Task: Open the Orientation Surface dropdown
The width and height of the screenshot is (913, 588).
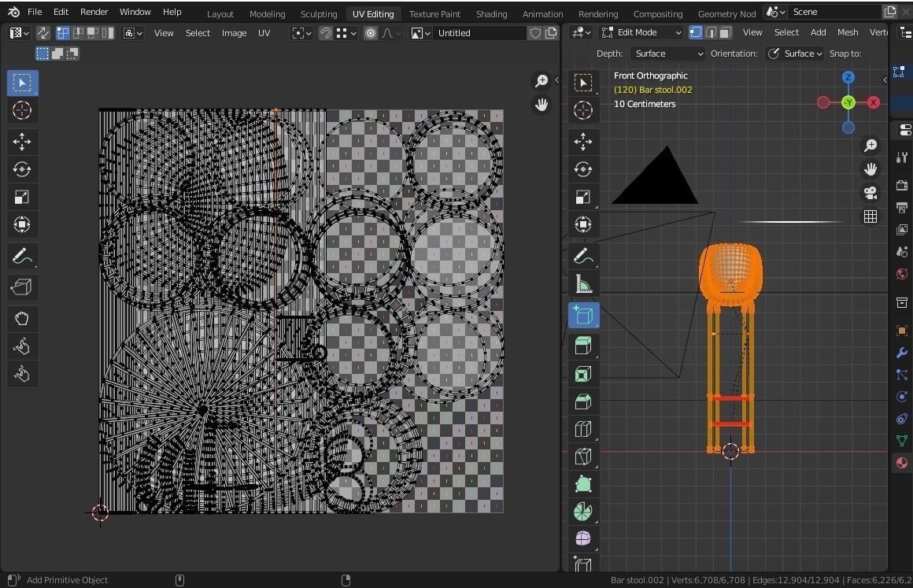Action: pyautogui.click(x=795, y=54)
